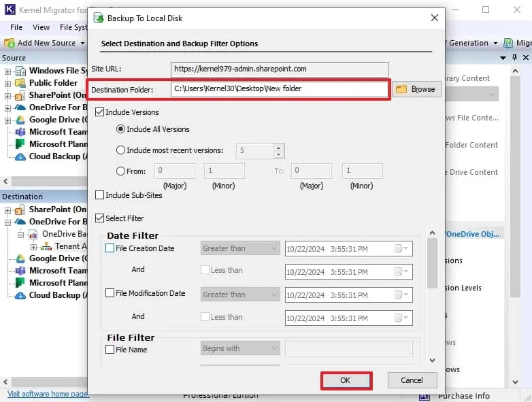532x402 pixels.
Task: Browse for destination folder
Action: click(x=416, y=89)
